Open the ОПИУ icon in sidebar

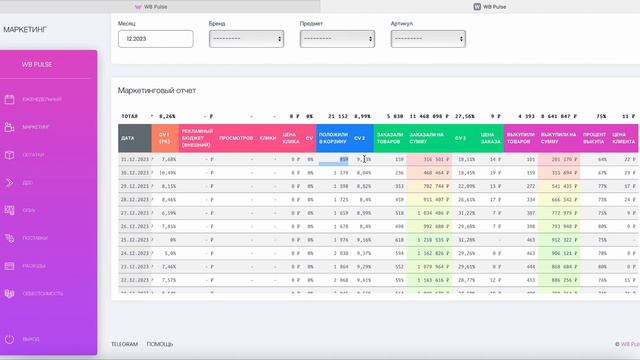pos(9,210)
